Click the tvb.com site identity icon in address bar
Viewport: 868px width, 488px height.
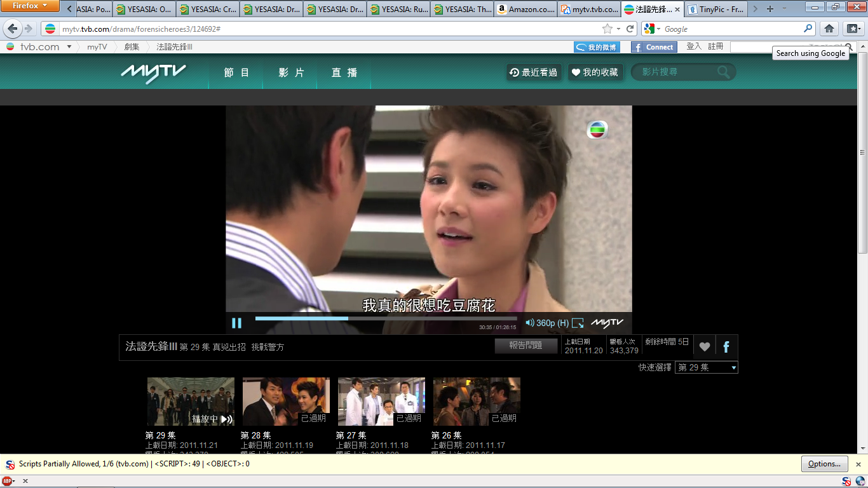[x=50, y=29]
